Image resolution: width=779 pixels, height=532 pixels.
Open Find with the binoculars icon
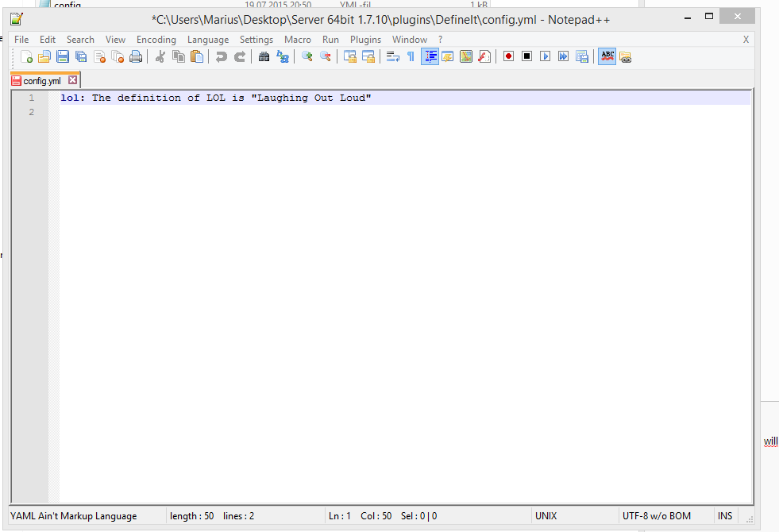click(x=264, y=56)
